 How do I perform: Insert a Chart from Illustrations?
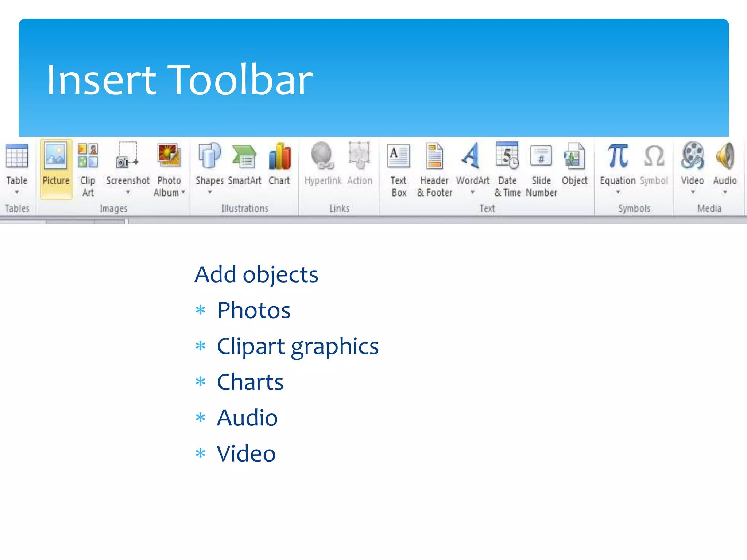tap(279, 157)
